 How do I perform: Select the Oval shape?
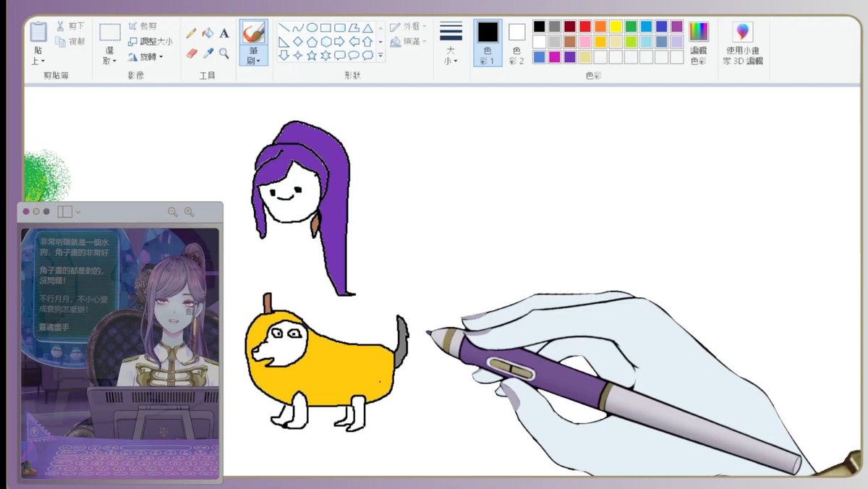pos(312,27)
